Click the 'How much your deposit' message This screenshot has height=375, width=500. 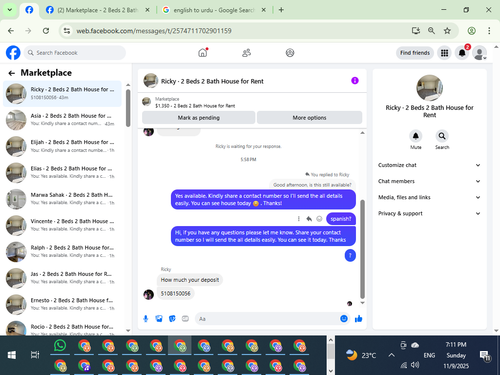[190, 280]
